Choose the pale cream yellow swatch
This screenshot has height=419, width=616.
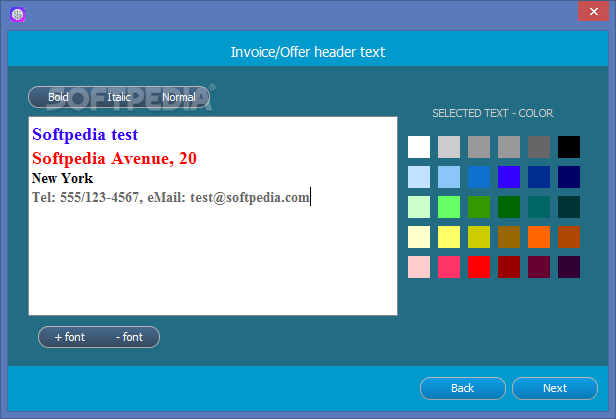(x=419, y=237)
